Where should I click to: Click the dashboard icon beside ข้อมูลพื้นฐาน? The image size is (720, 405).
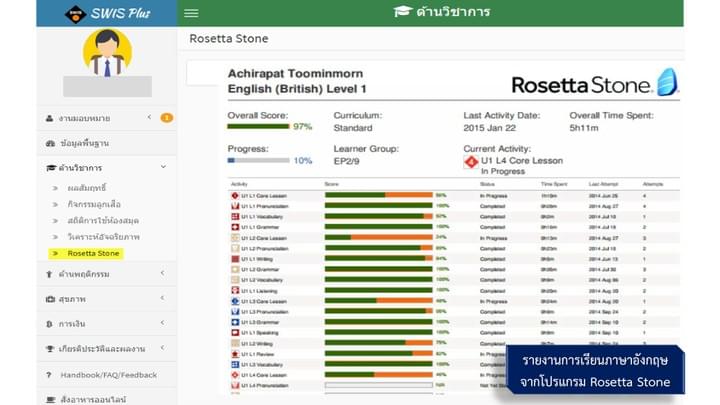[50, 143]
